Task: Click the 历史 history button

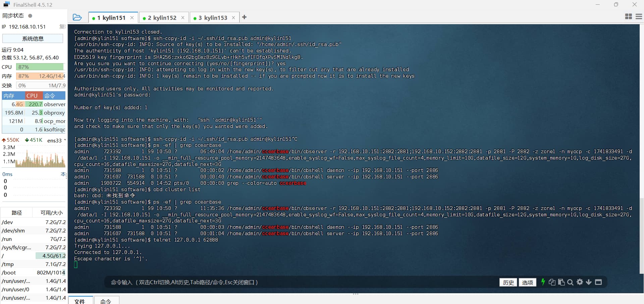Action: 508,283
